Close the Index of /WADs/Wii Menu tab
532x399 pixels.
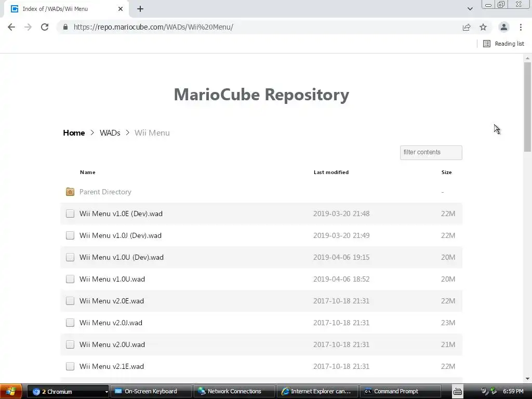point(121,9)
